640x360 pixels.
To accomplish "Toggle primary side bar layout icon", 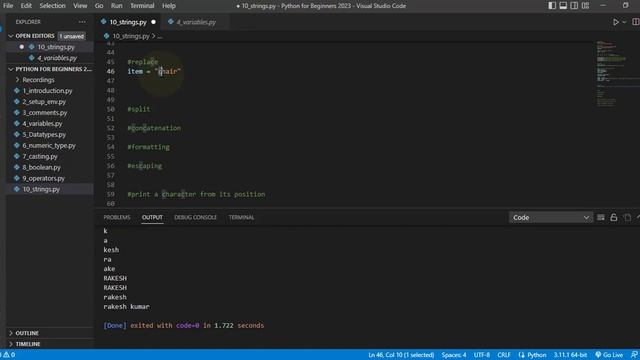I will pos(552,6).
